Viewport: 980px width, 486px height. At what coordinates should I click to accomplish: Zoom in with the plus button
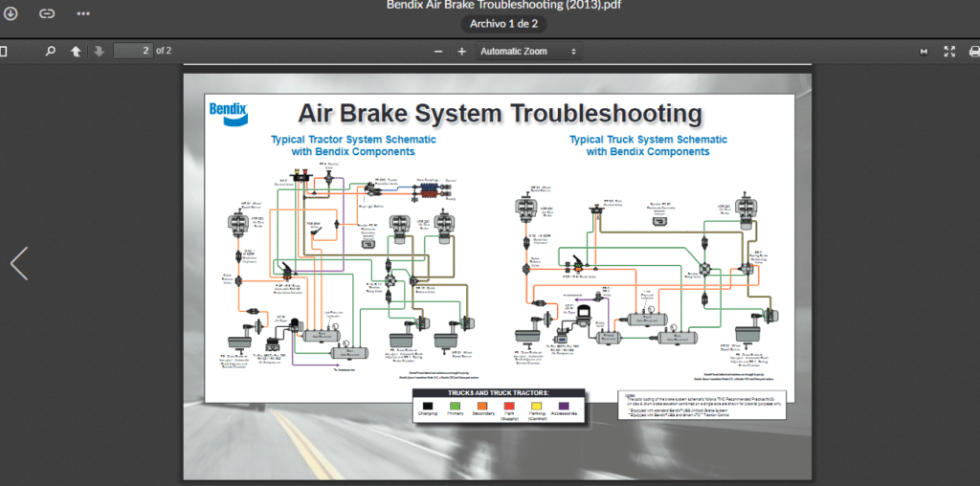[462, 52]
